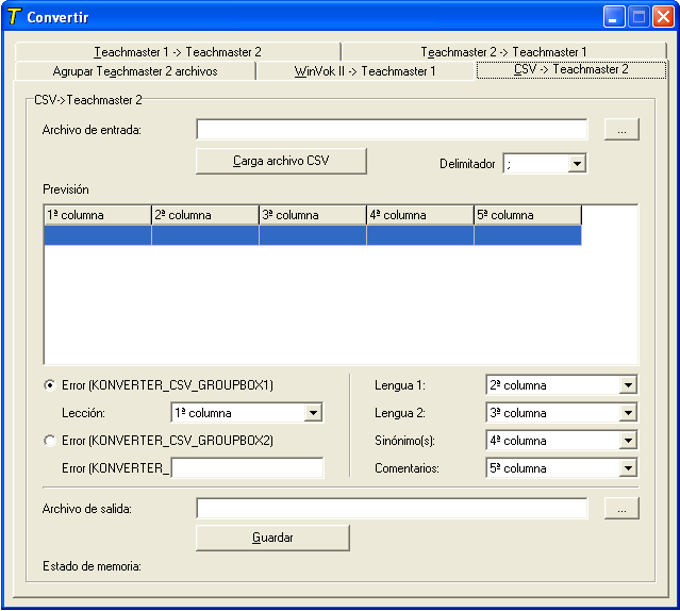This screenshot has width=680, height=611.
Task: Click the 2ª columna header in preview
Action: [205, 215]
